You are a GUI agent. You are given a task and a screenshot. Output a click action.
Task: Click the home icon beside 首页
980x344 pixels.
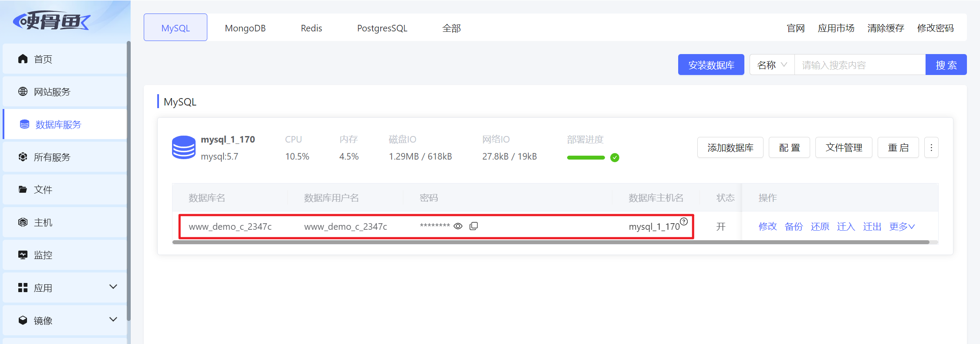pos(23,59)
